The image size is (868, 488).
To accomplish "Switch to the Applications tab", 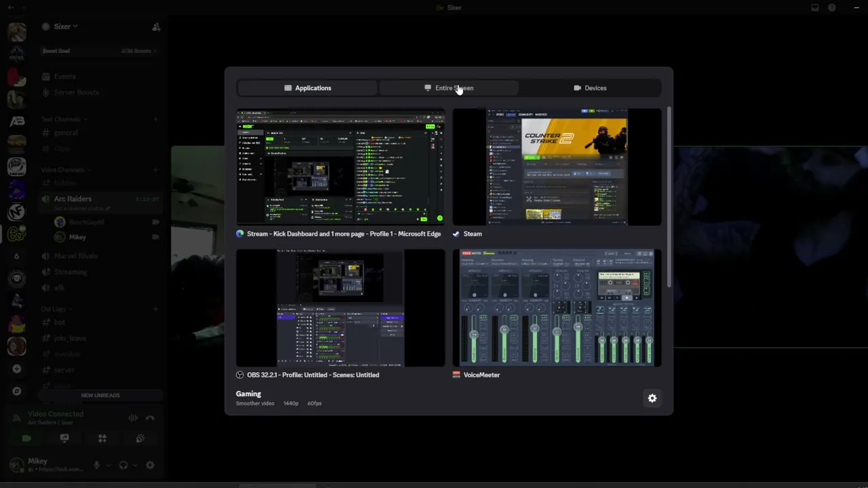I will point(307,88).
